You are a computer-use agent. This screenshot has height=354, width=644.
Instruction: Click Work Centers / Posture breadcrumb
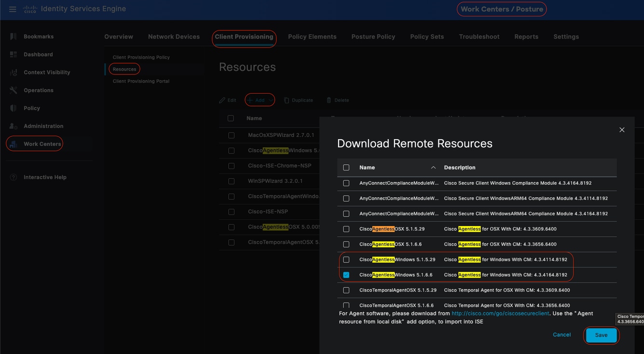tap(502, 9)
